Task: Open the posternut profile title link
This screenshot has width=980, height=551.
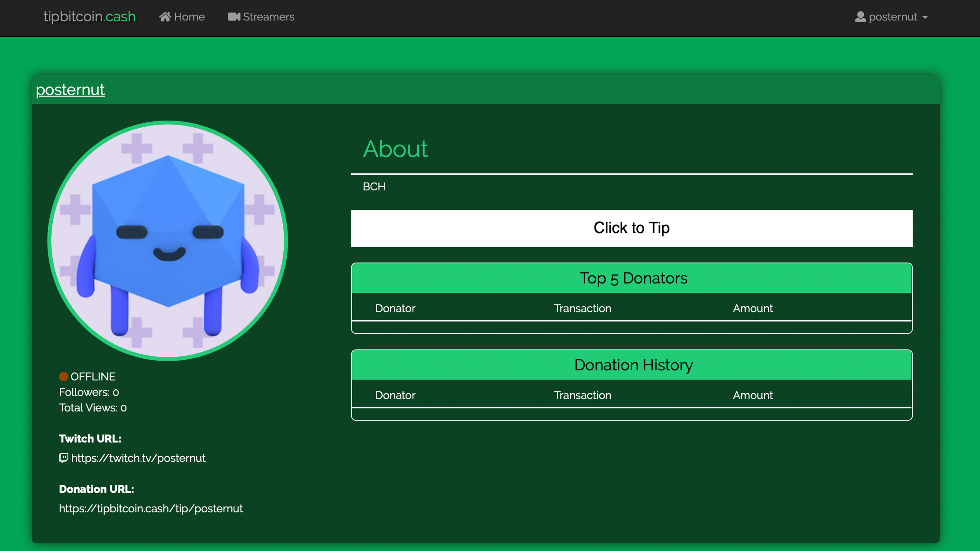Action: point(70,90)
